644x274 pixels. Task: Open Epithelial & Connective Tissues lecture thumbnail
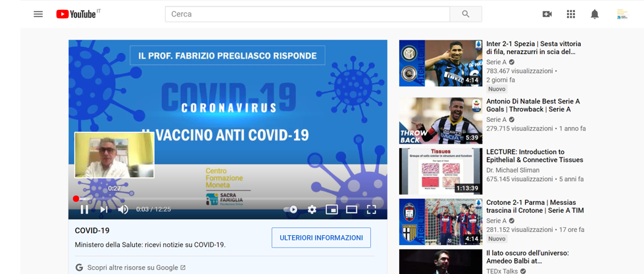(x=441, y=171)
